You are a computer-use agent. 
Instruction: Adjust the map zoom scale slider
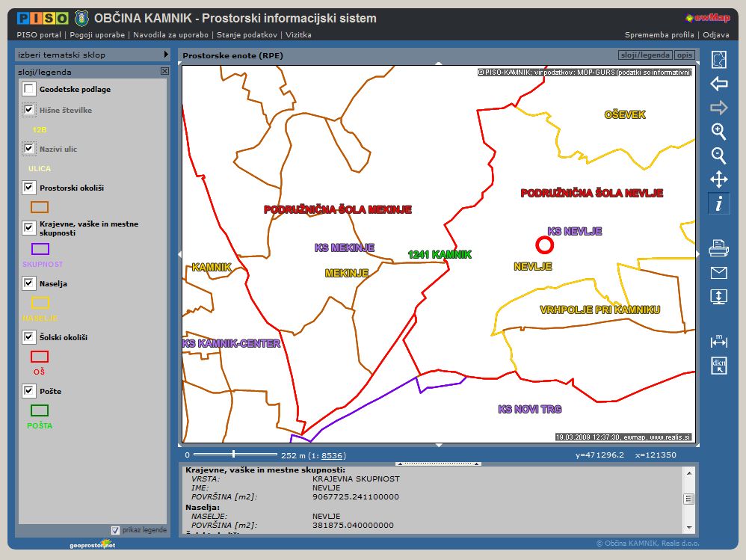coord(234,454)
